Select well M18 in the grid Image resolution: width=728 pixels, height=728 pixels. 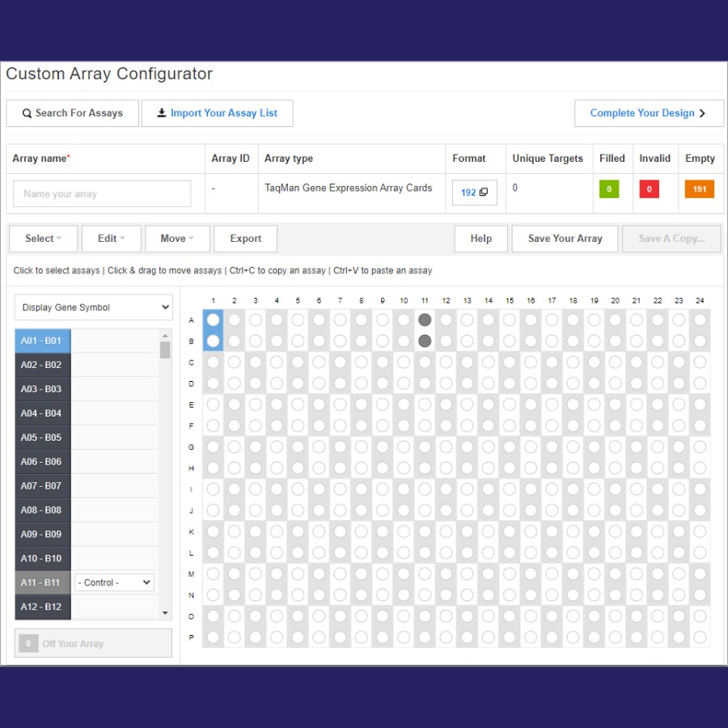573,574
